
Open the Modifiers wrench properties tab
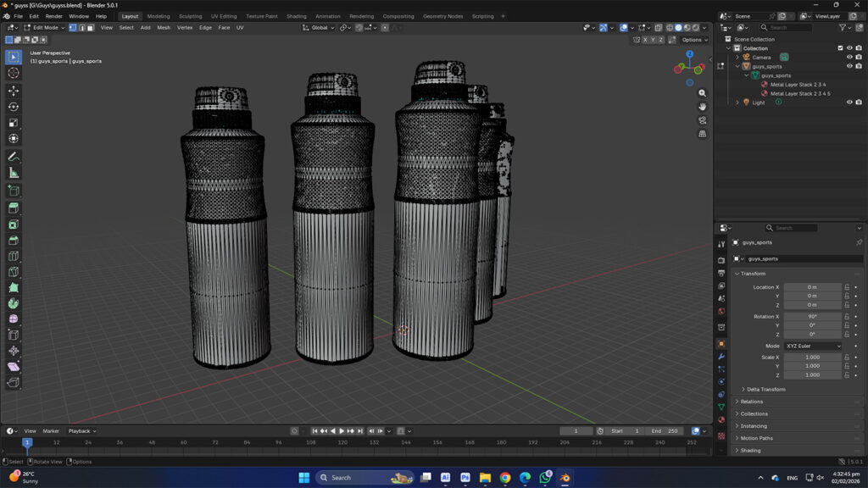pos(721,357)
